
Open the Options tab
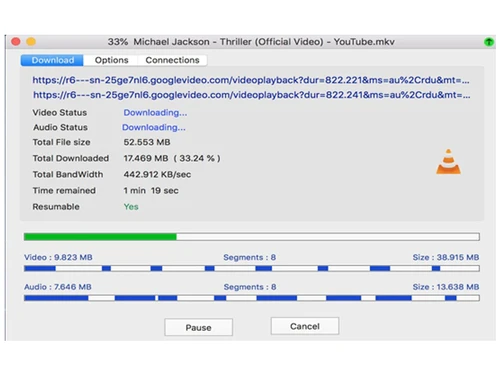point(111,60)
